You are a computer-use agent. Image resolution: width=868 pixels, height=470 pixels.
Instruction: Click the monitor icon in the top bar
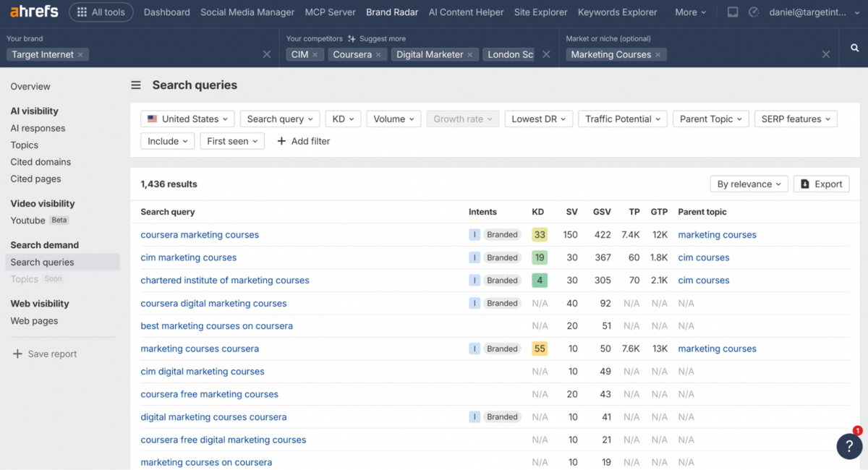(x=733, y=12)
